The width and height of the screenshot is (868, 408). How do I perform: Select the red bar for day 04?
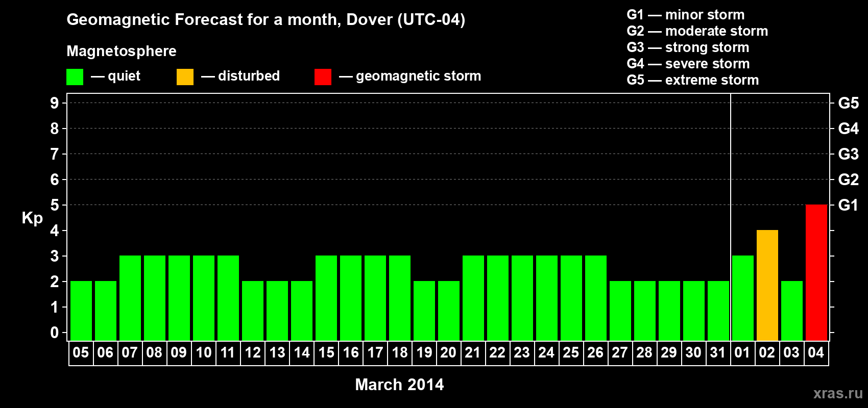pos(816,272)
